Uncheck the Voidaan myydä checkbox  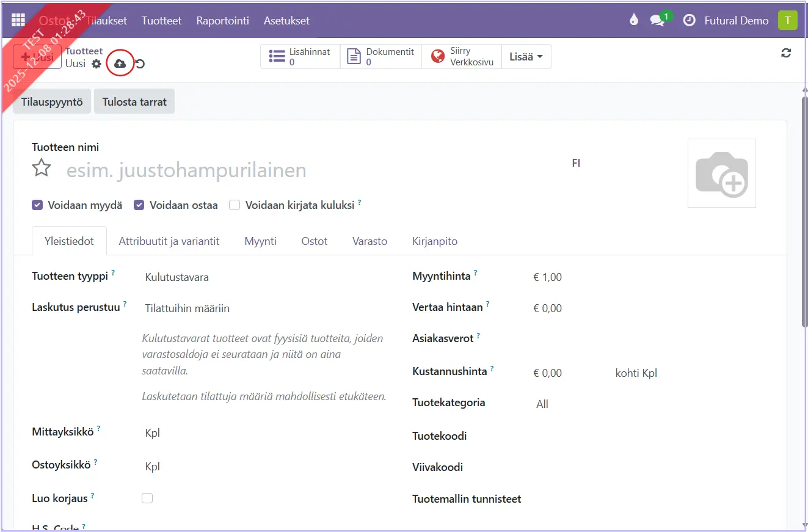[x=37, y=205]
